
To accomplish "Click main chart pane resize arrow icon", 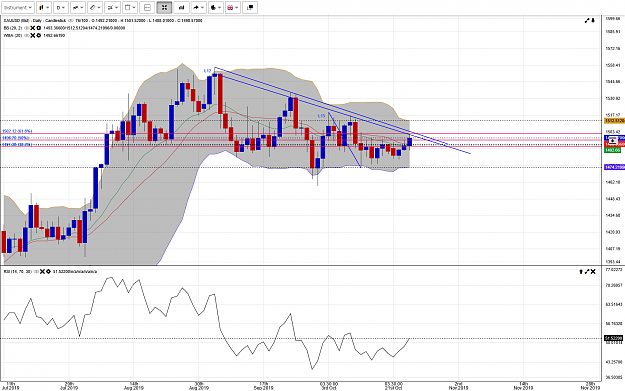I will 587,20.
